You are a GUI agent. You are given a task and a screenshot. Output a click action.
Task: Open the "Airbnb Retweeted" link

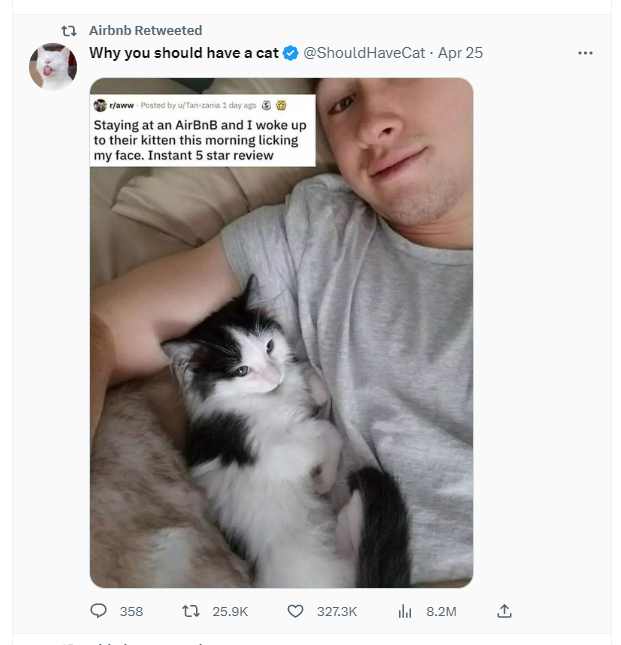point(145,31)
